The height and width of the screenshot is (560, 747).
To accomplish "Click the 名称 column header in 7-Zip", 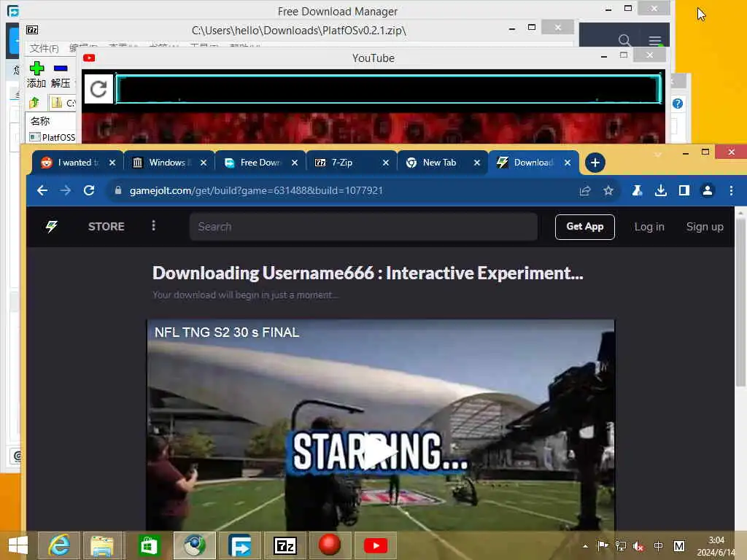I will point(40,121).
